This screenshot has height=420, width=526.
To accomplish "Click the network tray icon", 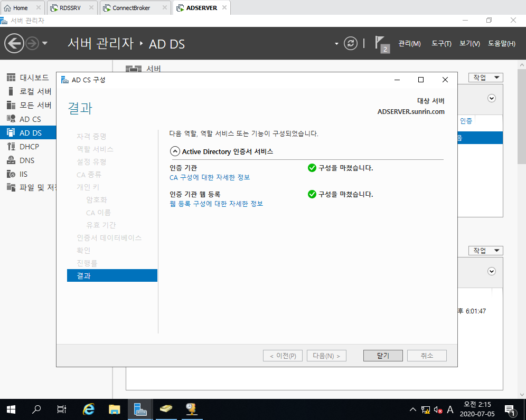I will (x=426, y=409).
